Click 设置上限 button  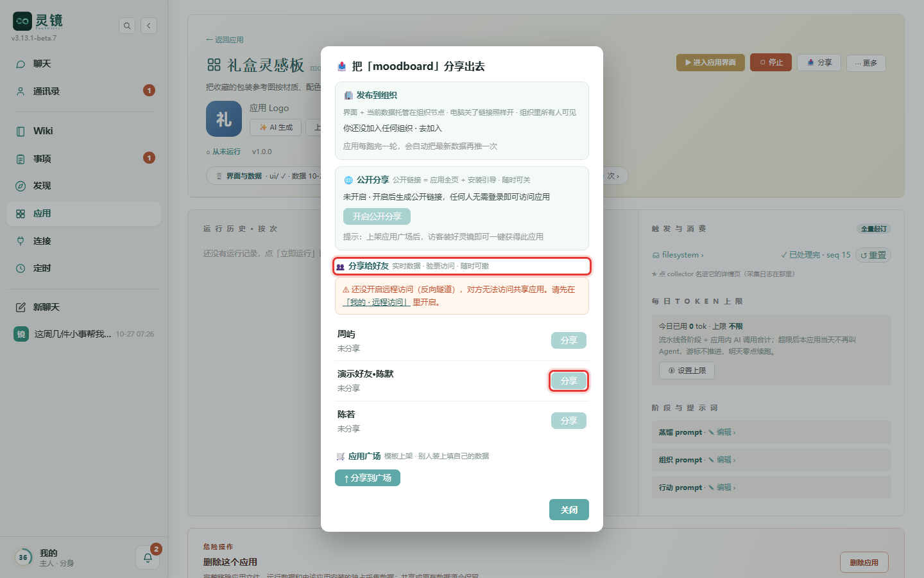click(687, 371)
